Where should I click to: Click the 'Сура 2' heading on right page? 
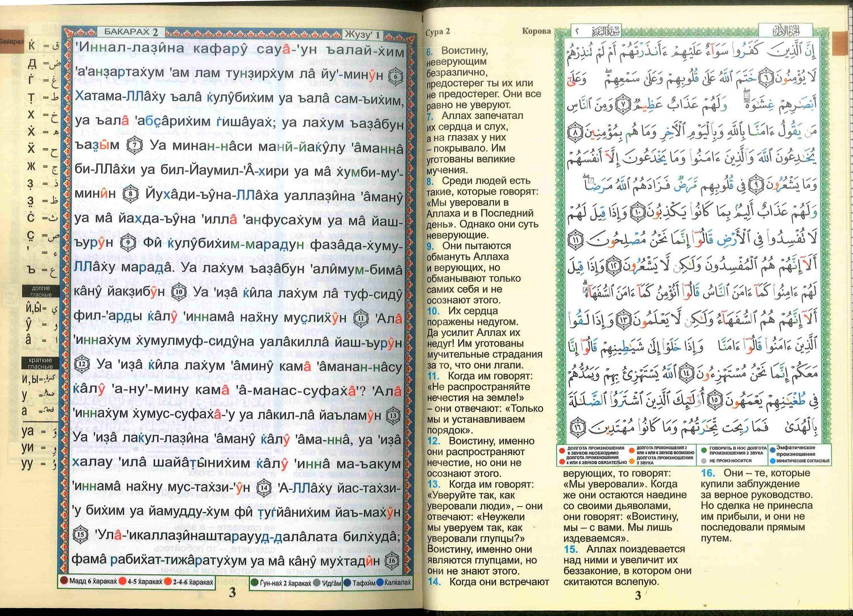[x=438, y=32]
